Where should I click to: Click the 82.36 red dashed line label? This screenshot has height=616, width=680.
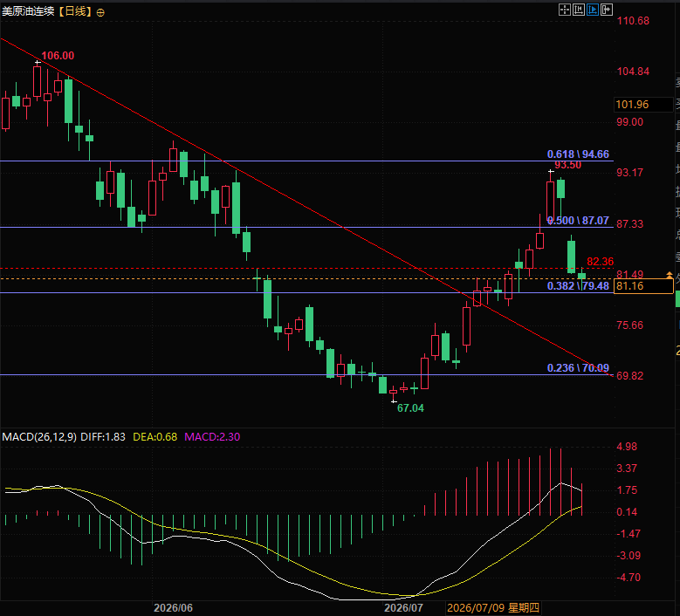(601, 262)
